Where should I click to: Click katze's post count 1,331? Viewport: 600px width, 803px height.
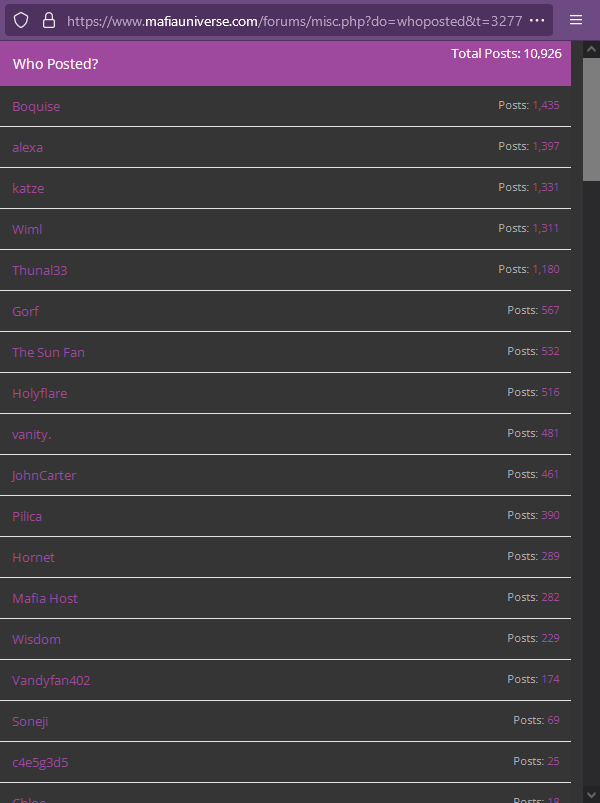click(x=546, y=187)
